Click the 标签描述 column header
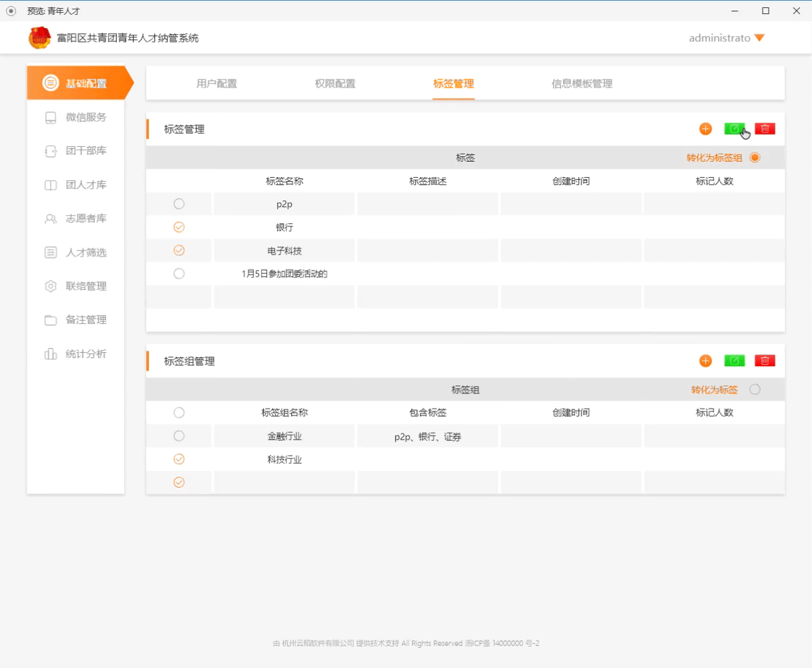 428,181
